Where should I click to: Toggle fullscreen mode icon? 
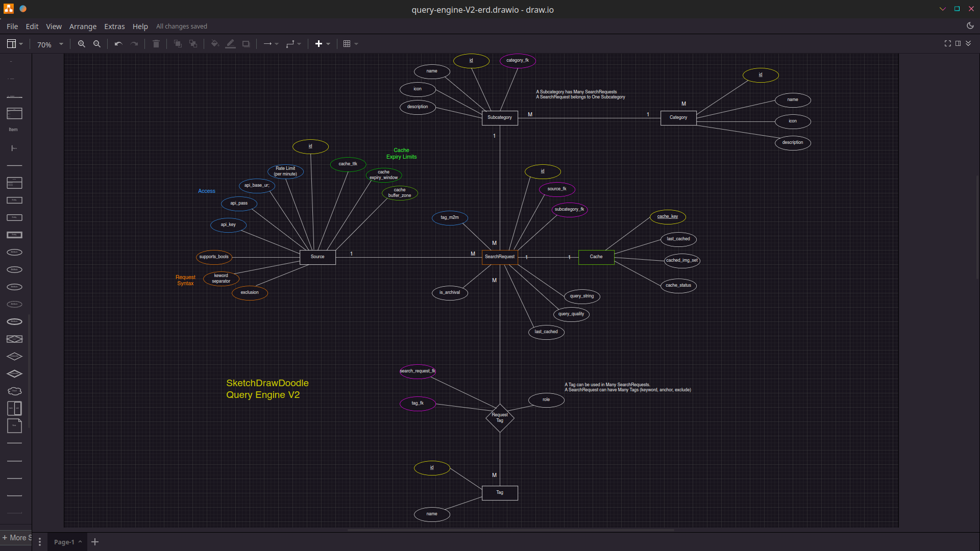948,44
